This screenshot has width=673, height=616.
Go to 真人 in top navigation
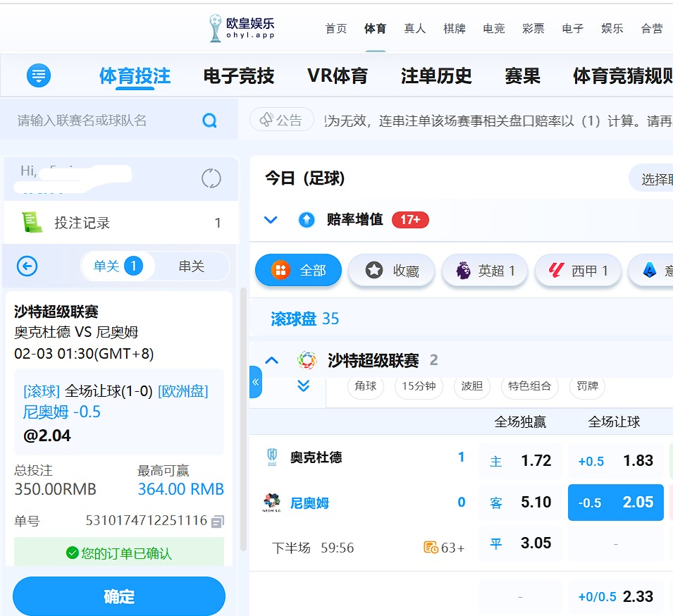coord(414,29)
